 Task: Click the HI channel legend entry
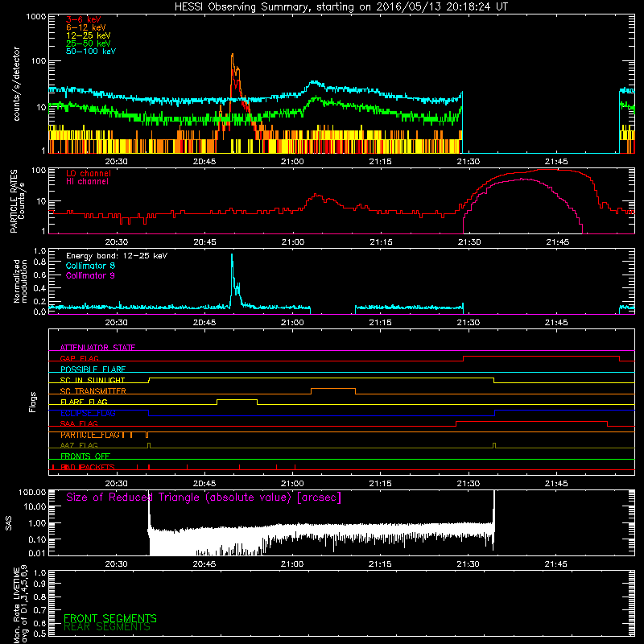point(87,182)
